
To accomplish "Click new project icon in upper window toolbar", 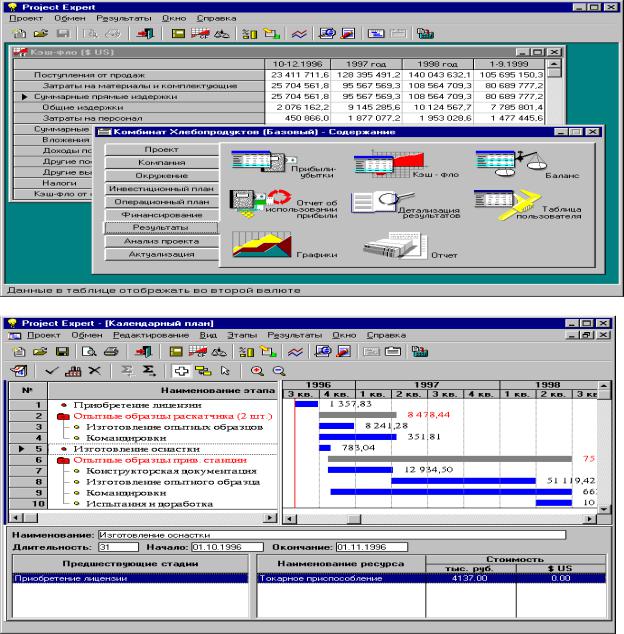I will pos(19,34).
